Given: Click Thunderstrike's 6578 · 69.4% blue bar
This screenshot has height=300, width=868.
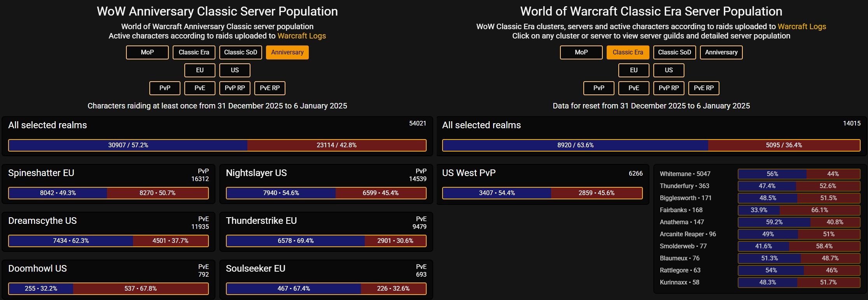Looking at the screenshot, I should tap(296, 241).
